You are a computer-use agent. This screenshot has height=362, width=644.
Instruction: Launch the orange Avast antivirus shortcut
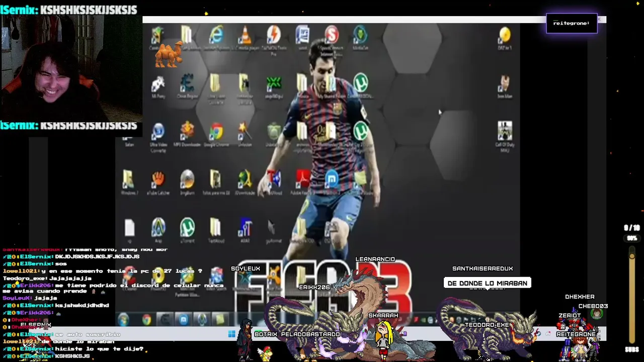274,276
